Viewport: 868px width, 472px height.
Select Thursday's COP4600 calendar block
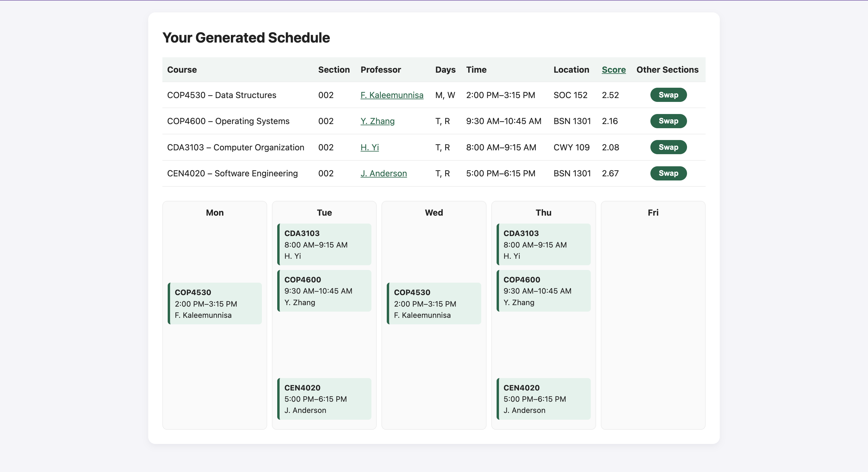544,291
